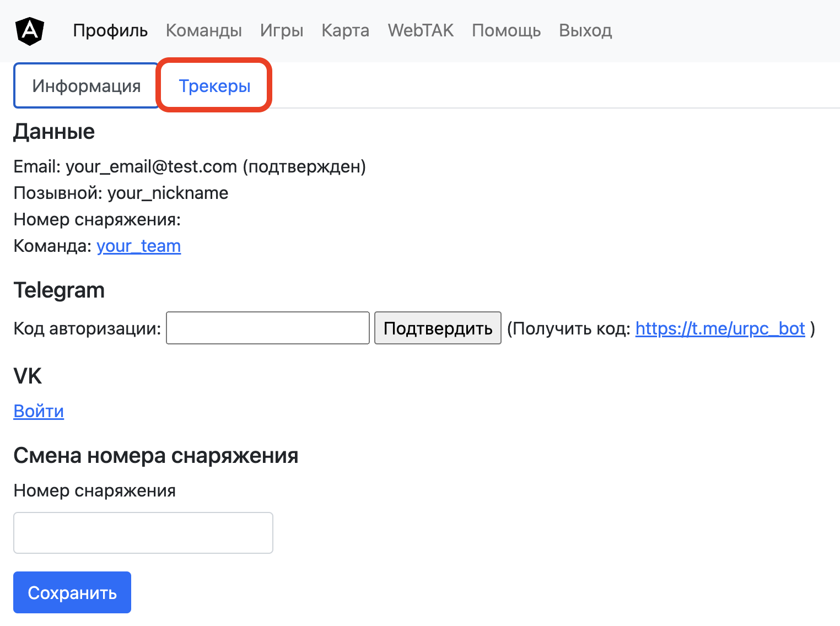Focus the Код авторизации input field
The width and height of the screenshot is (840, 626).
click(x=268, y=328)
